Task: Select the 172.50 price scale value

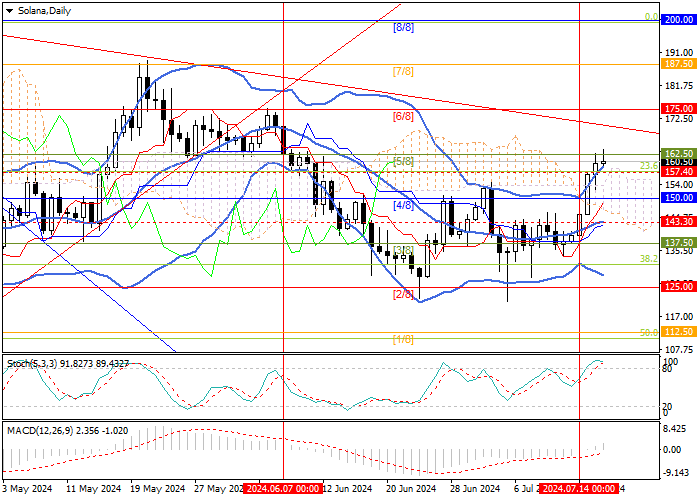Action: click(679, 119)
